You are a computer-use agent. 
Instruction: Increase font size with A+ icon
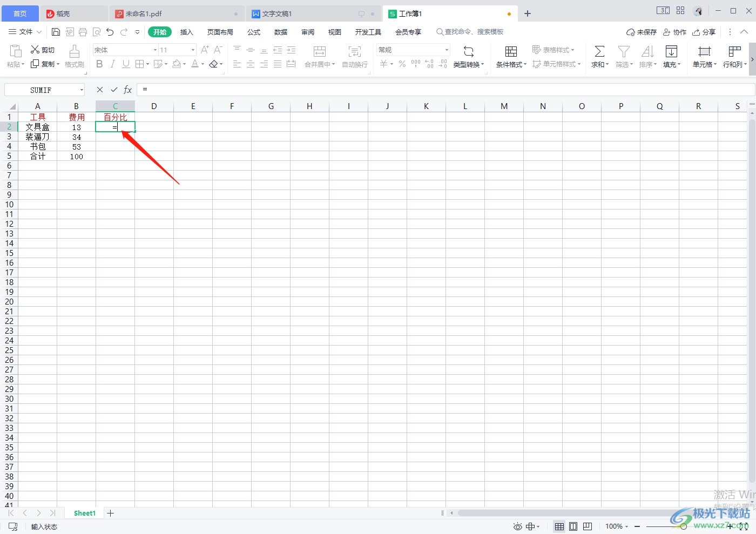point(205,50)
